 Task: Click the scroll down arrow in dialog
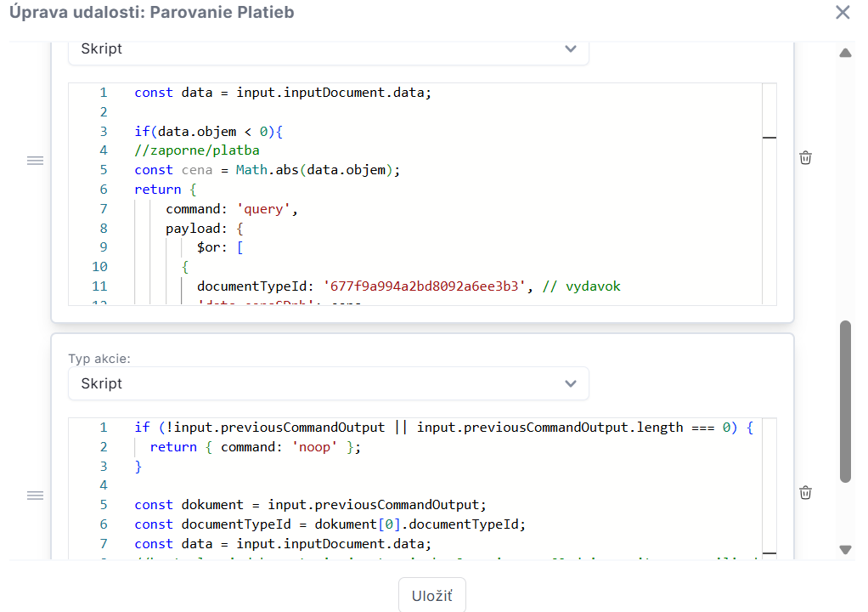click(x=845, y=549)
